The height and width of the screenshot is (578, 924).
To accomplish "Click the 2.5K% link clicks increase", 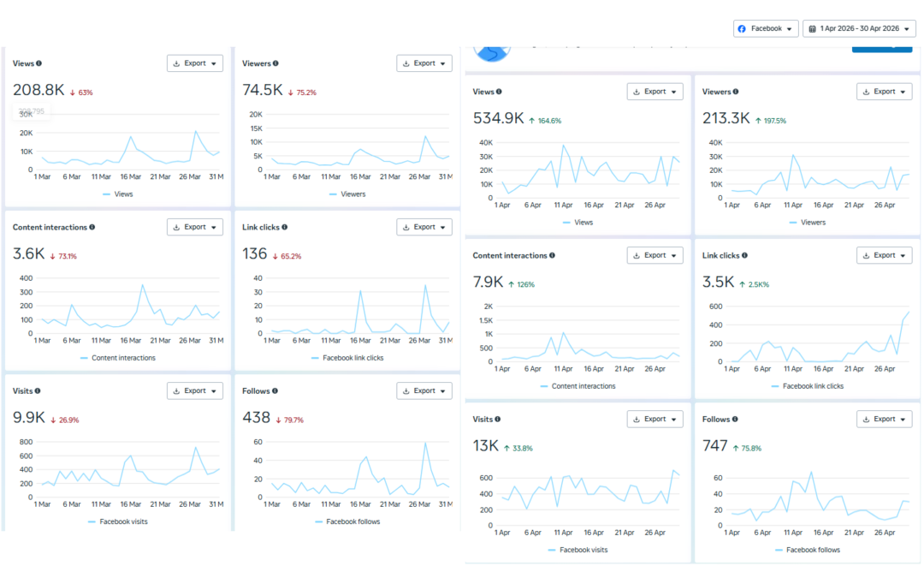I will [755, 284].
